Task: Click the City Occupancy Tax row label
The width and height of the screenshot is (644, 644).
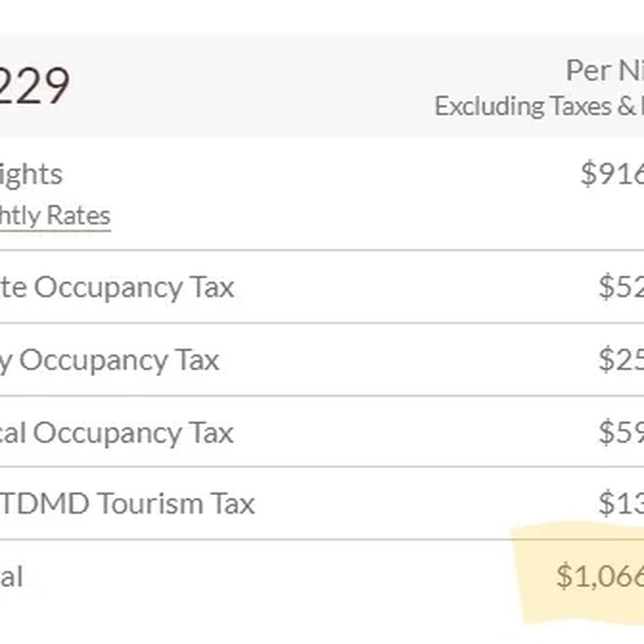Action: (109, 361)
